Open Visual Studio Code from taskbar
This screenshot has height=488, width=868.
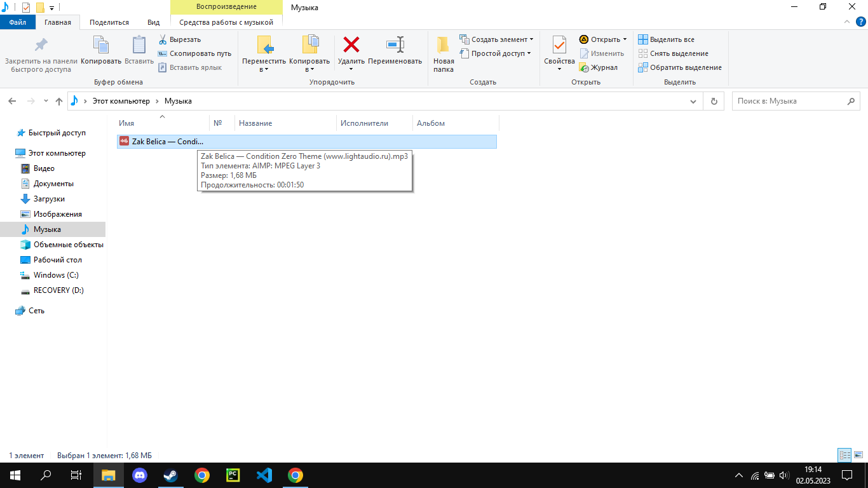click(x=264, y=475)
